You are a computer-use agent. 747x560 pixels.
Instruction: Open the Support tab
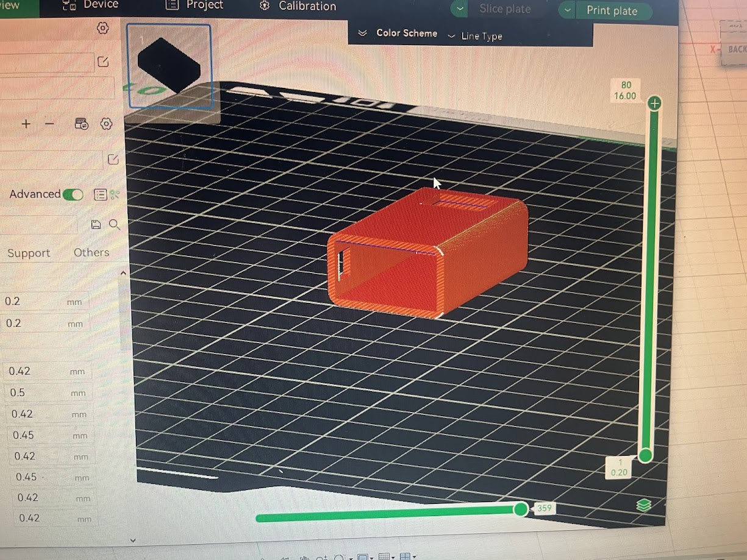(x=28, y=252)
